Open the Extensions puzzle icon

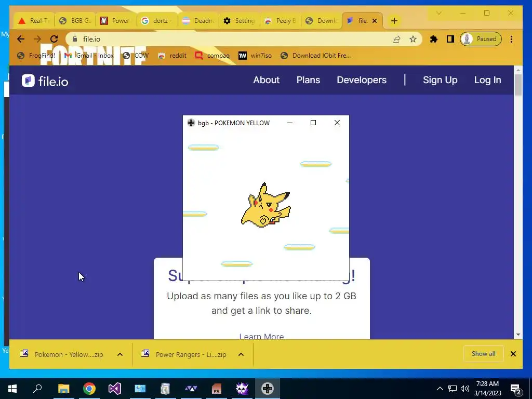[x=434, y=39]
